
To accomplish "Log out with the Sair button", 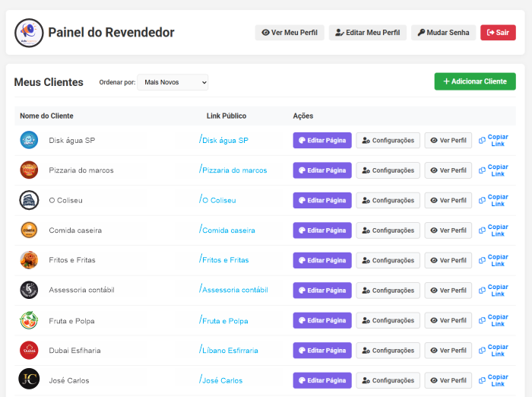I will click(498, 33).
